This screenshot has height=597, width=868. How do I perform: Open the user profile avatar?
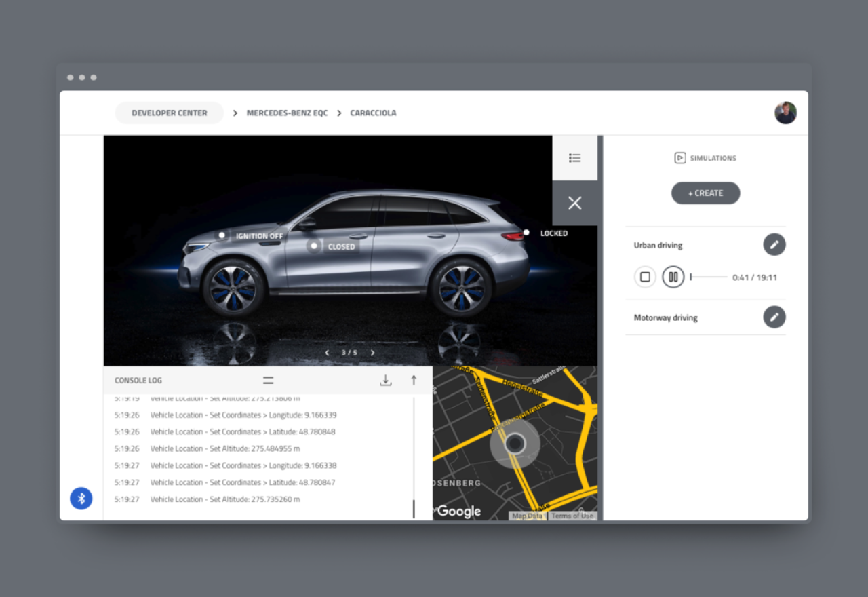(x=785, y=113)
